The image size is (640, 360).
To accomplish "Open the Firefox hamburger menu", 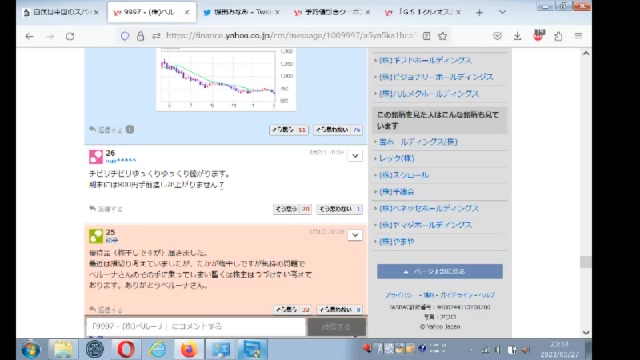I will click(x=578, y=36).
